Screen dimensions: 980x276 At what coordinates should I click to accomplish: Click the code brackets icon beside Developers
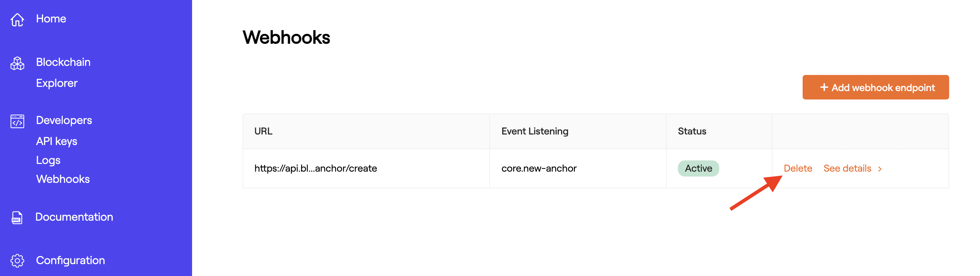tap(17, 121)
